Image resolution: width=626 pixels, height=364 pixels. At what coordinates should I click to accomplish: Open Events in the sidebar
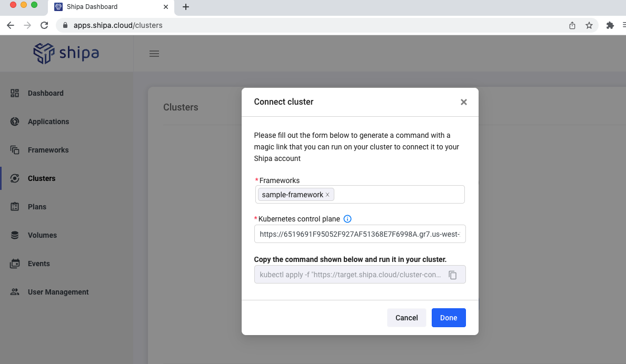click(39, 264)
